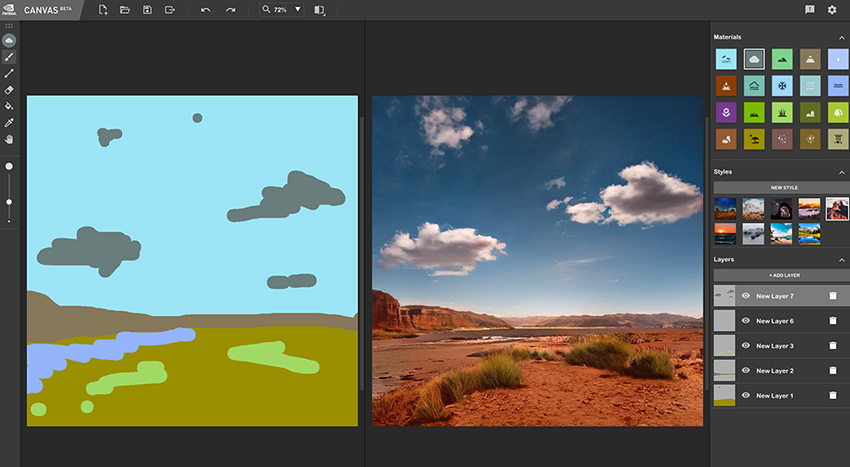Hide New Layer 1 with eye icon
The width and height of the screenshot is (850, 467).
tap(745, 395)
